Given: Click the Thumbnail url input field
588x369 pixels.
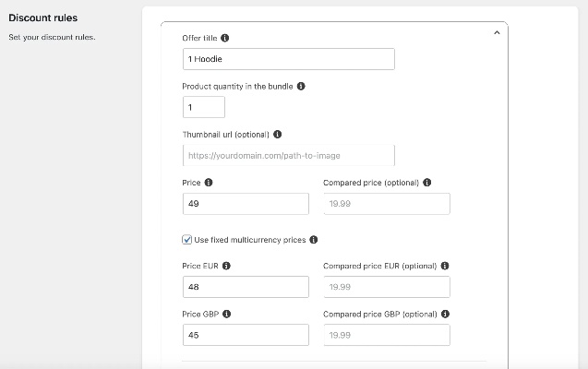Looking at the screenshot, I should click(x=289, y=155).
